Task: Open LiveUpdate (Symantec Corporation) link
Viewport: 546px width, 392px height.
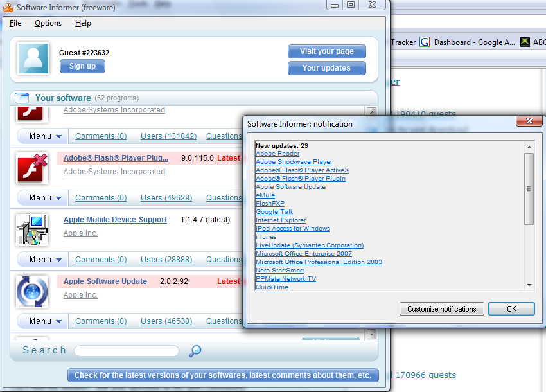Action: click(x=310, y=245)
